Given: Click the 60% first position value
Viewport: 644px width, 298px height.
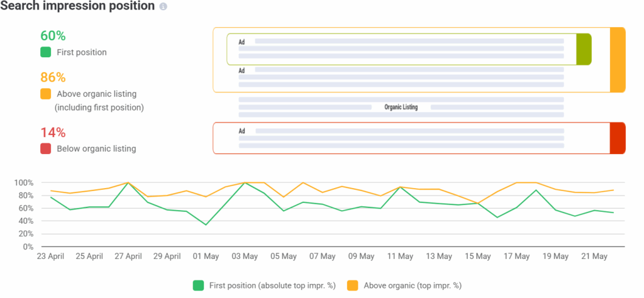Looking at the screenshot, I should tap(53, 36).
